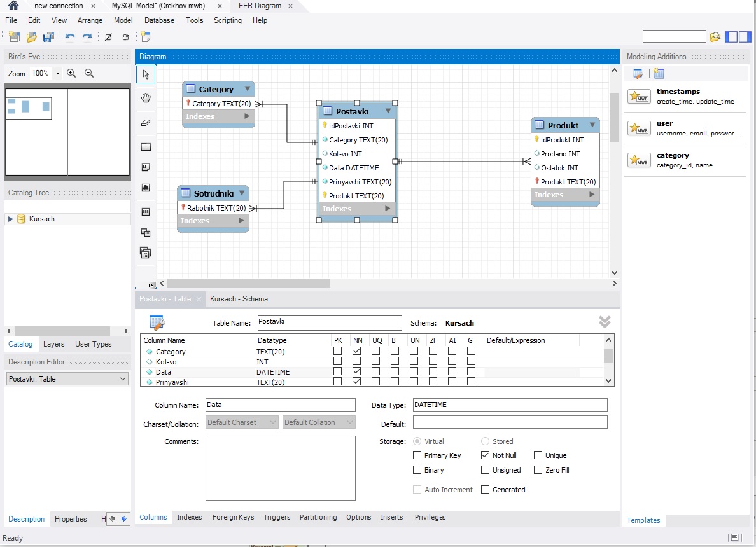Open the Database menu
The image size is (756, 547).
pyautogui.click(x=159, y=20)
